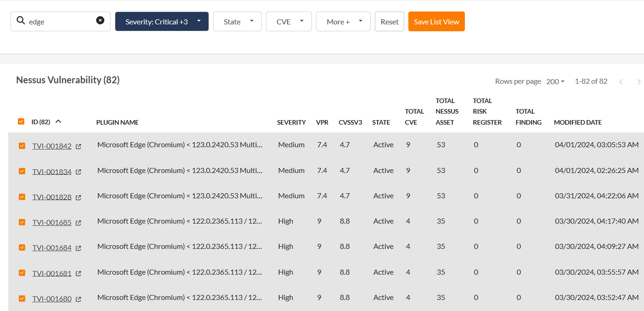This screenshot has width=644, height=311.
Task: Open TVI-001684 in new tab icon
Action: (79, 248)
